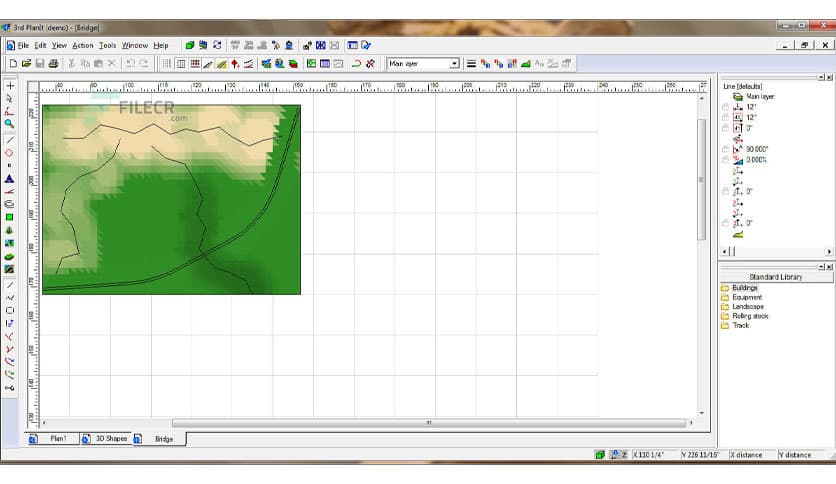Open the Main layer dropdown
Screen dimensions: 836x484
(454, 63)
